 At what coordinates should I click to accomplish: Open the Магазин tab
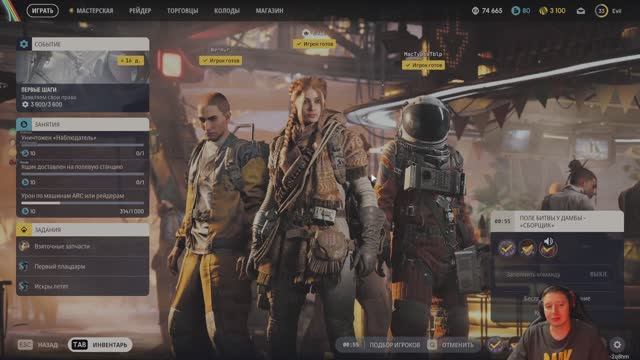[269, 11]
